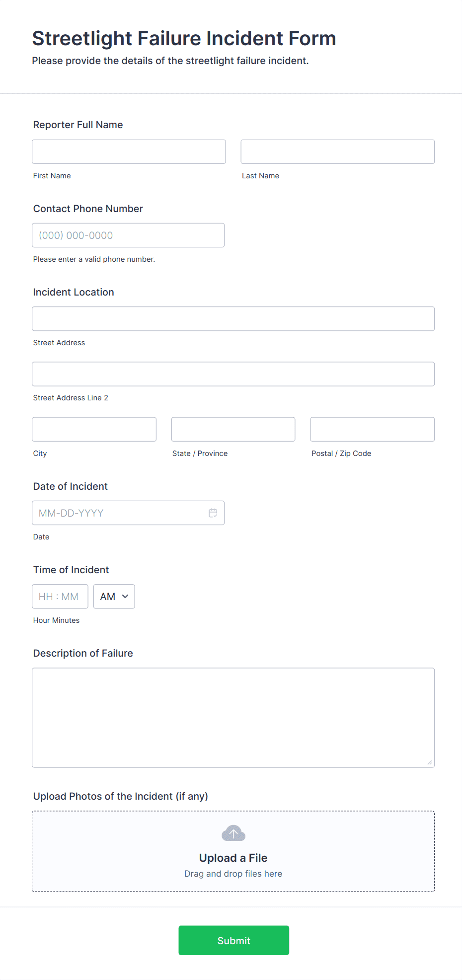This screenshot has height=980, width=462.
Task: Click the Street Address input
Action: click(233, 318)
